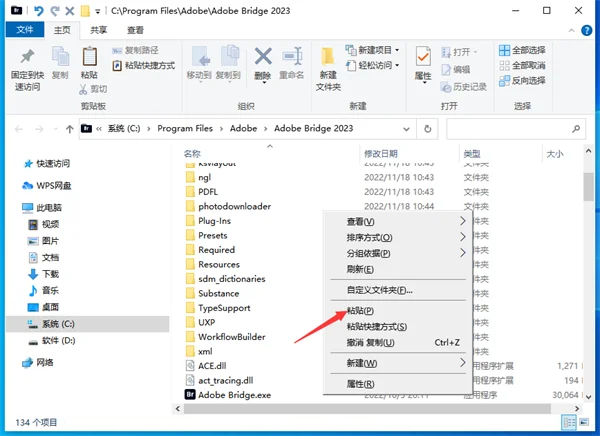
Task: Click the 属性 checkmark icon in ribbon
Action: point(423,57)
